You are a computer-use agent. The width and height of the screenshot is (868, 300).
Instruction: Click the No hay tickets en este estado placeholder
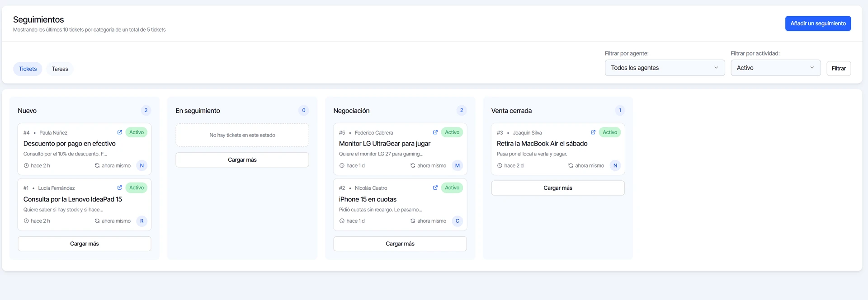point(242,135)
